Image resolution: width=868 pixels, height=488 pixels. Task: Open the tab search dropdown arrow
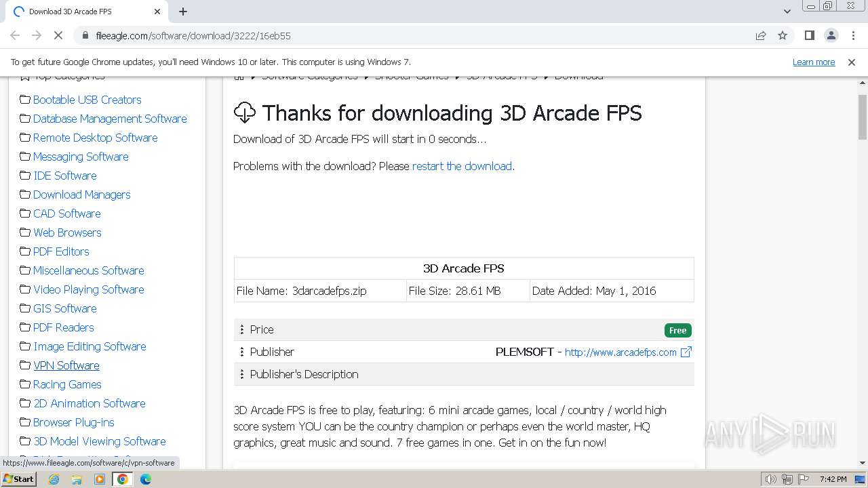click(x=787, y=12)
